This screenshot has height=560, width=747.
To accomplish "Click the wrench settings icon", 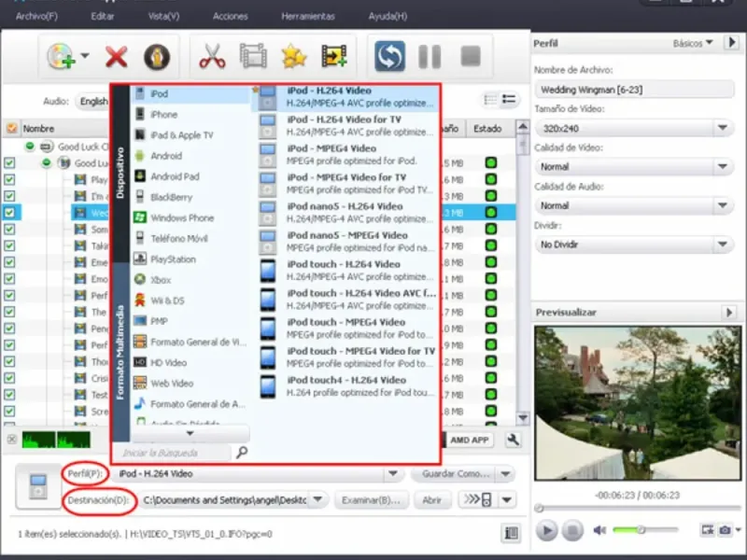I will [513, 440].
